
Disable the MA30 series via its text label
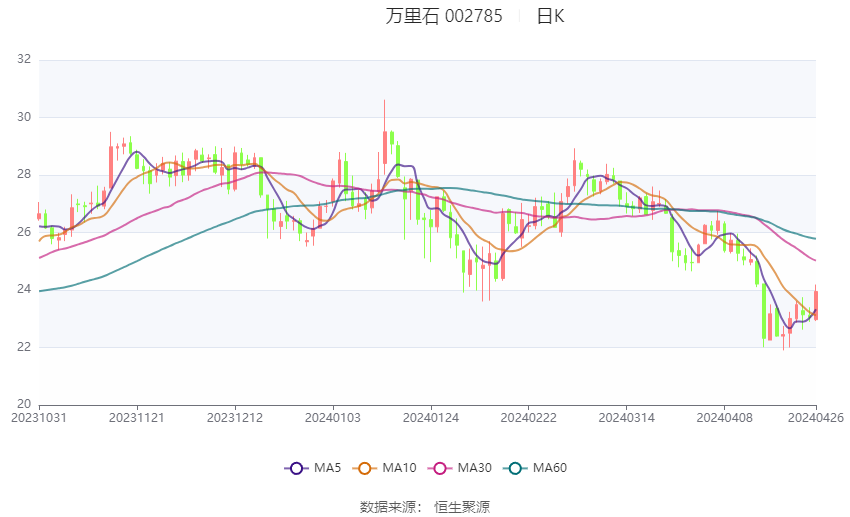click(x=473, y=468)
